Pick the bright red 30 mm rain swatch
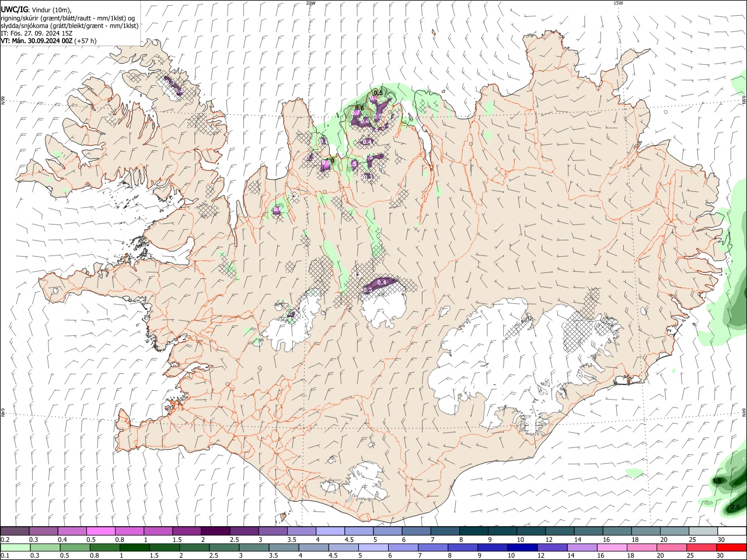 tap(731, 547)
